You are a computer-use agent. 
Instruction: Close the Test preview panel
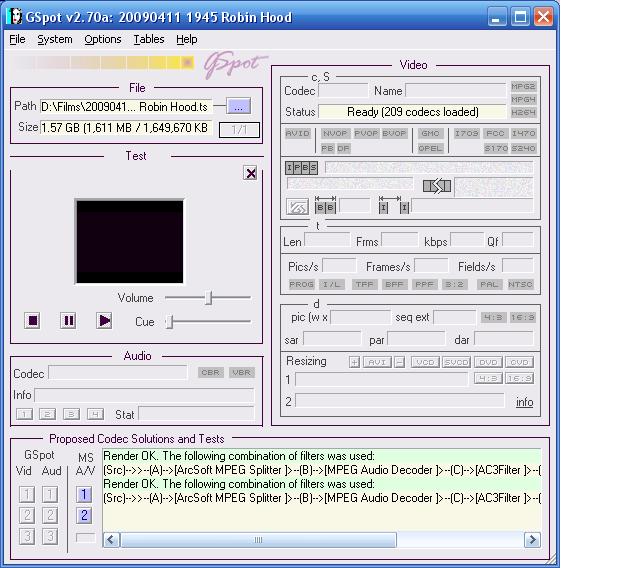pos(250,173)
